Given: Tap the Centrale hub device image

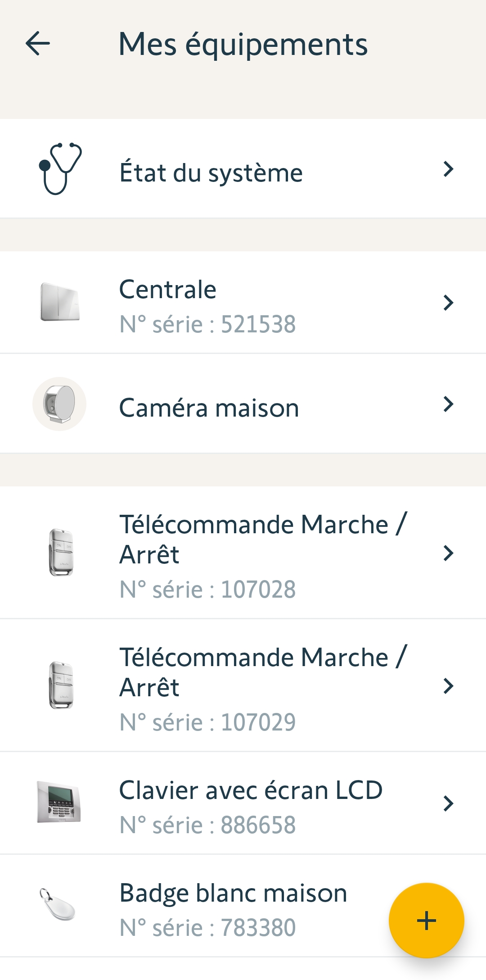Looking at the screenshot, I should [x=60, y=302].
